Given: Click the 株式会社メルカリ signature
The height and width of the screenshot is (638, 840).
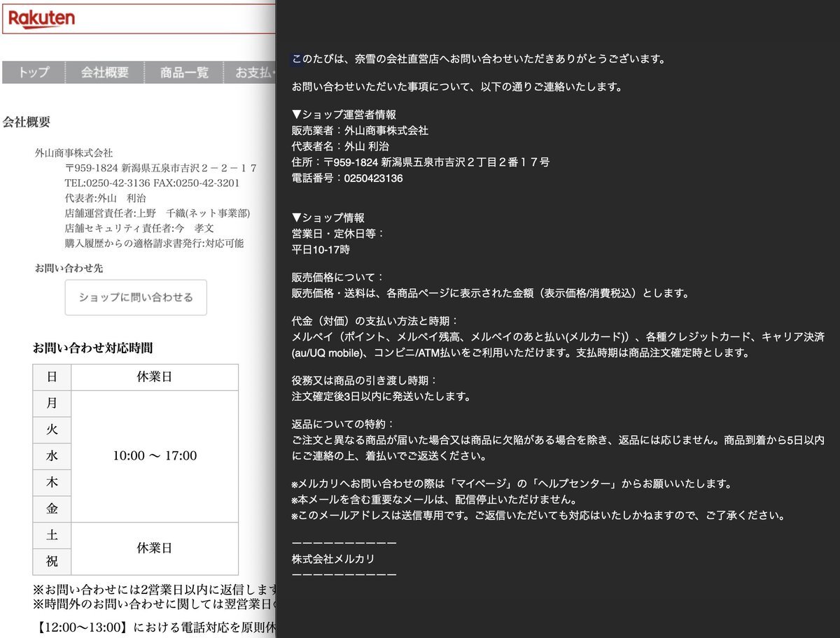Looking at the screenshot, I should 333,559.
